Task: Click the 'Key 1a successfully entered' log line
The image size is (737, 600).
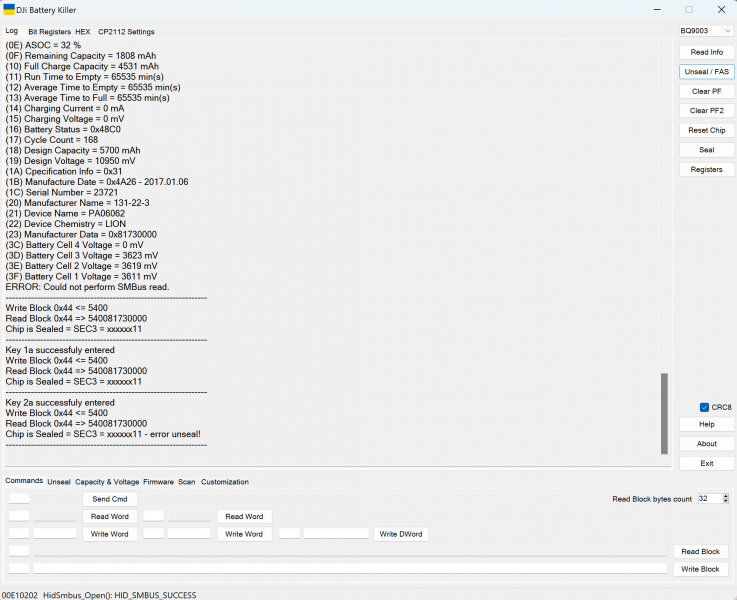Action: click(60, 350)
